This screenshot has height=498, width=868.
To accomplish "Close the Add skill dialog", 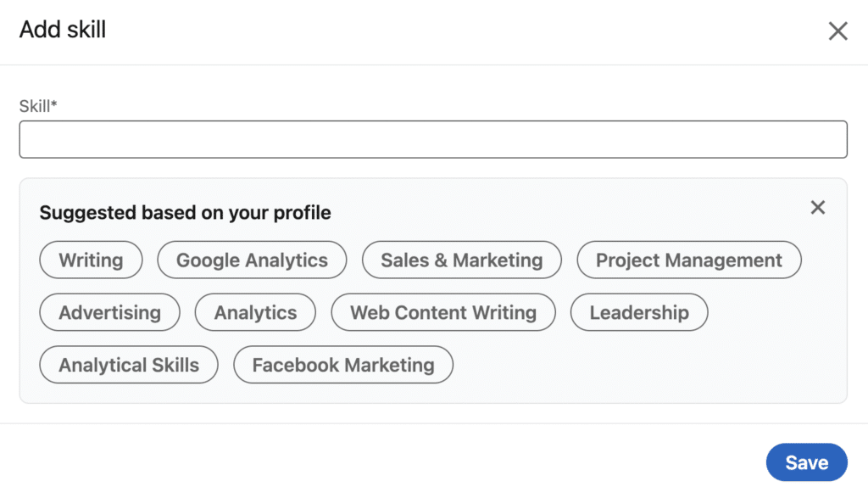I will 837,31.
